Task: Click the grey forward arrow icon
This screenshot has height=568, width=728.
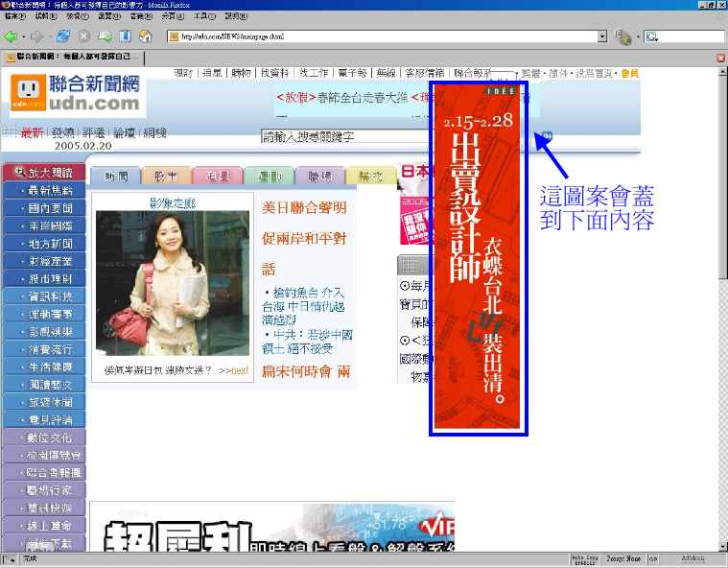Action: click(x=35, y=36)
